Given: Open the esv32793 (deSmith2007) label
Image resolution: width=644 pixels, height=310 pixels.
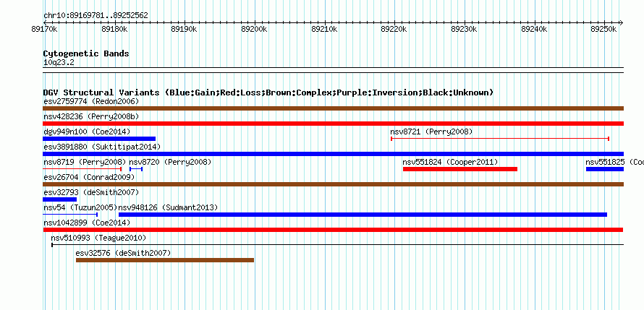Looking at the screenshot, I should click(91, 192).
